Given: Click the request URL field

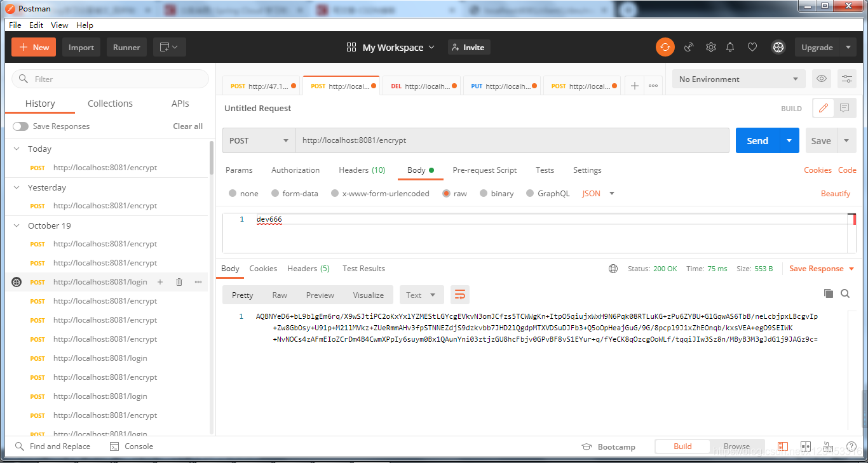Looking at the screenshot, I should pos(512,140).
